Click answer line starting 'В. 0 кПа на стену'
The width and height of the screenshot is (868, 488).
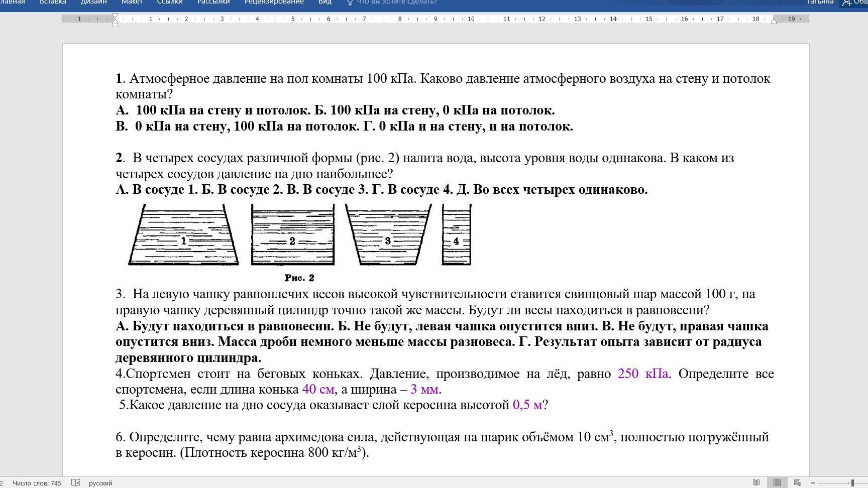[x=344, y=126]
